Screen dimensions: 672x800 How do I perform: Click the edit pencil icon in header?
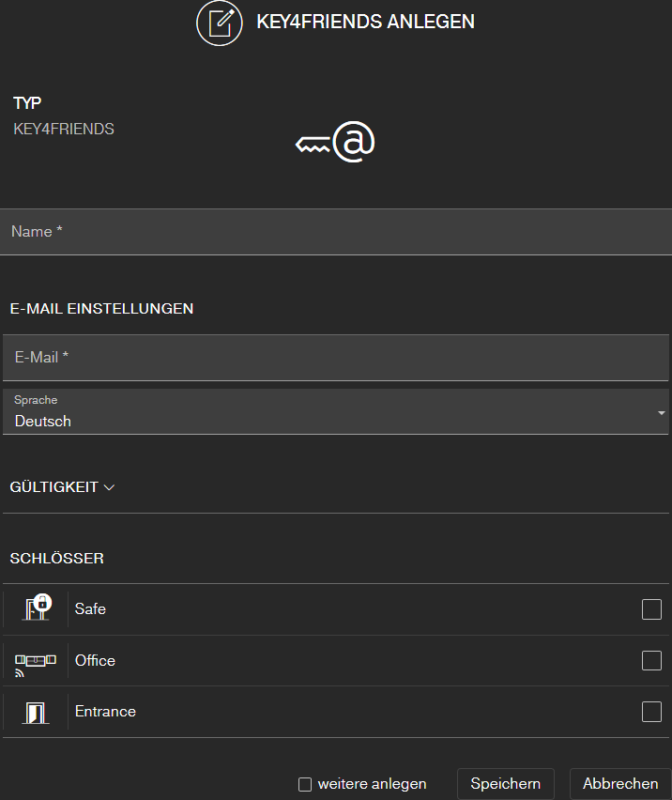point(220,23)
